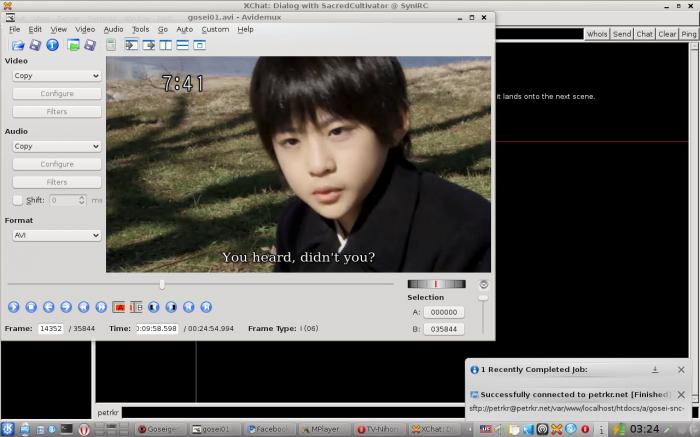Screen dimensions: 700x437
Task: Open the Help menu
Action: click(x=245, y=29)
